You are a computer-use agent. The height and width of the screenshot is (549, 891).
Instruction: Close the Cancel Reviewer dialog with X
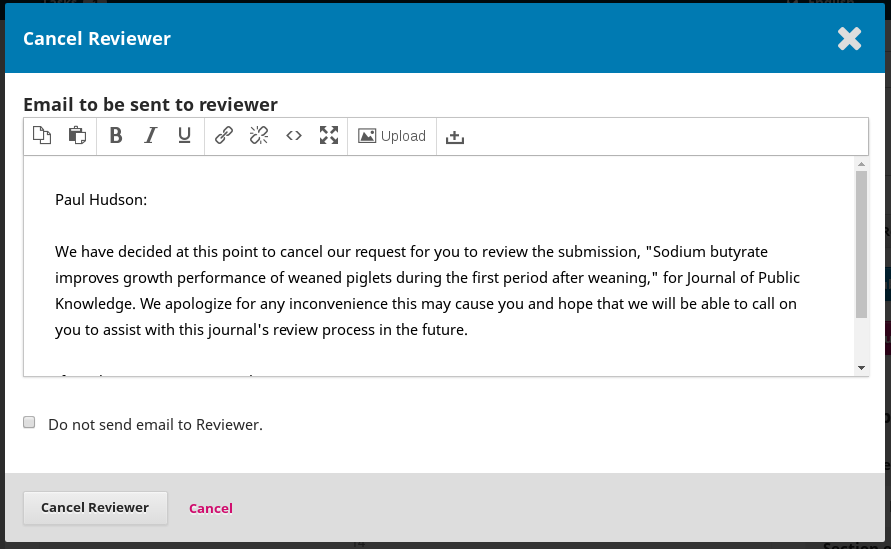[x=850, y=39]
